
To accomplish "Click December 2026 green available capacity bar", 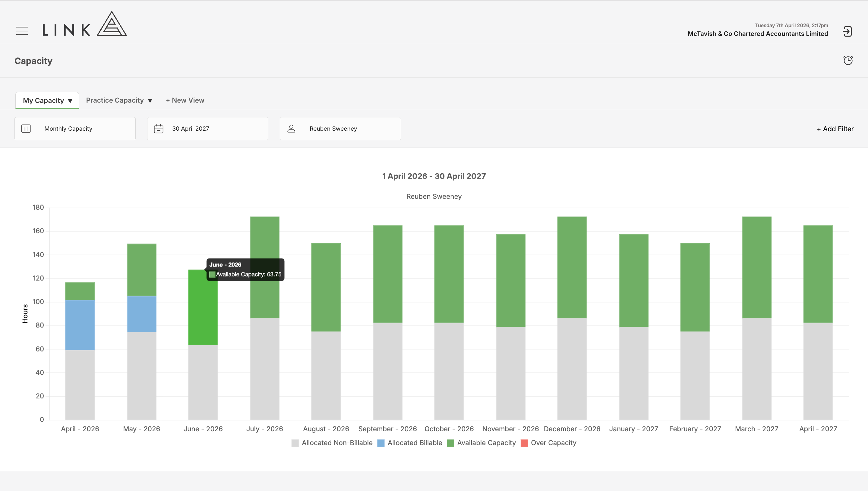I will tap(572, 267).
